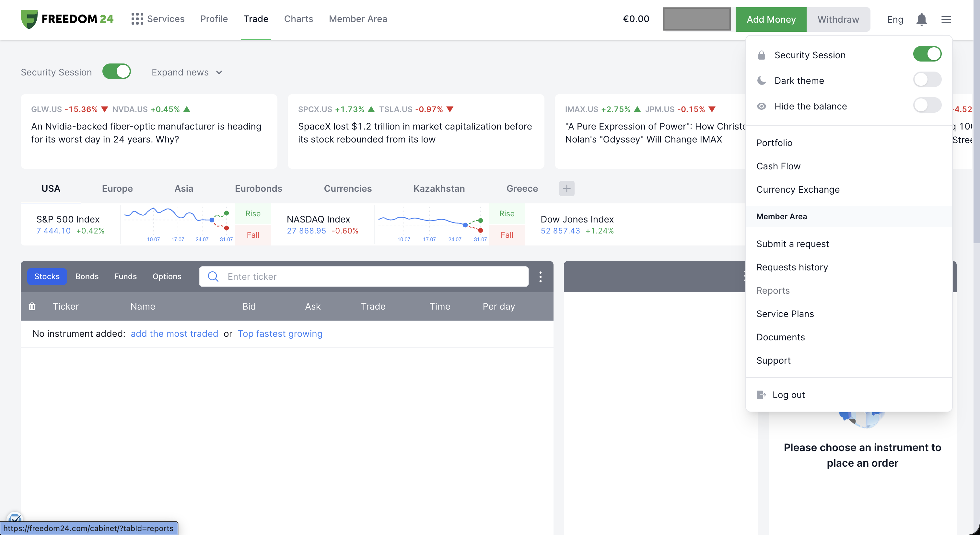980x535 pixels.
Task: Open the watchlist three-dot options menu
Action: tap(540, 277)
